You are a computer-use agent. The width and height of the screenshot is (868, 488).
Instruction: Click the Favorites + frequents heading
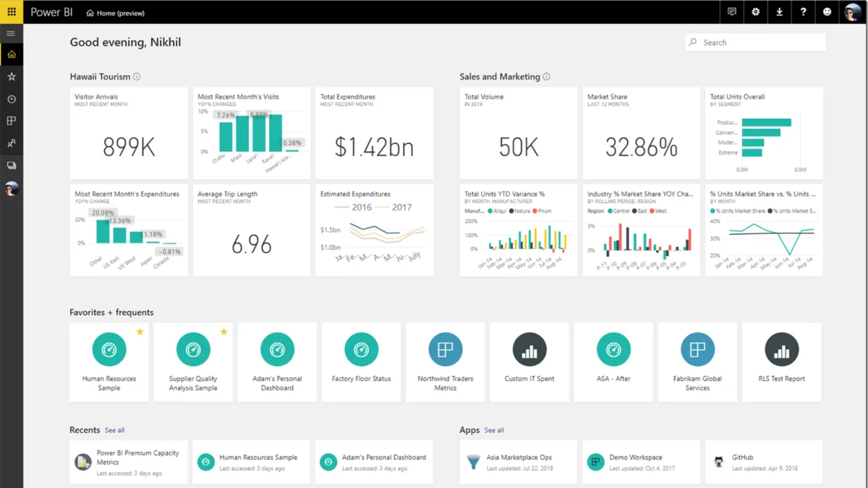(x=111, y=312)
